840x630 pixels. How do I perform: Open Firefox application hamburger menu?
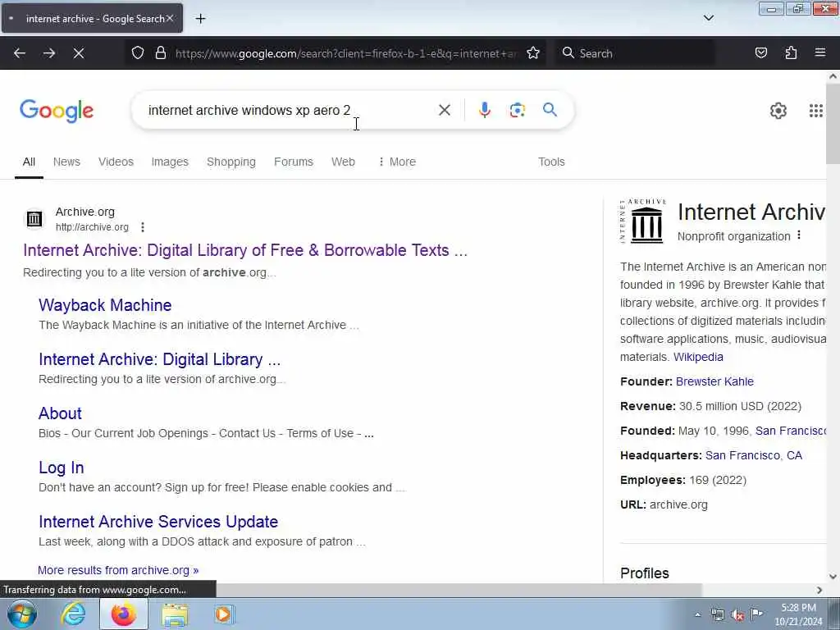[819, 52]
